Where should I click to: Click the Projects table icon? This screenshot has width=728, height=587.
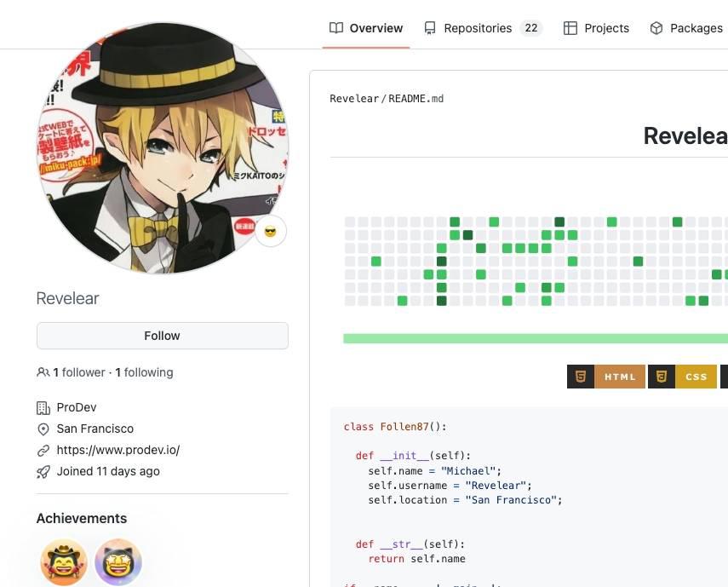click(570, 28)
